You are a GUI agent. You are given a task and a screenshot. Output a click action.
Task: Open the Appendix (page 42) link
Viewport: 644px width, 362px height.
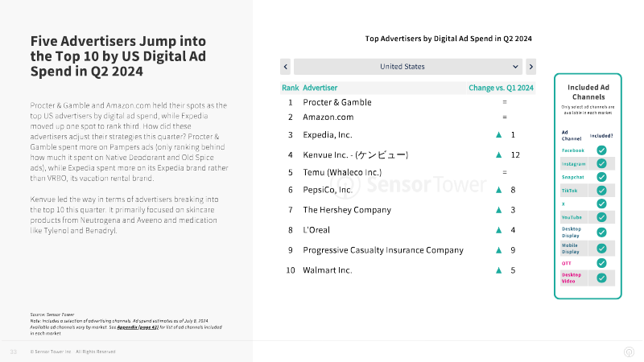tap(138, 327)
